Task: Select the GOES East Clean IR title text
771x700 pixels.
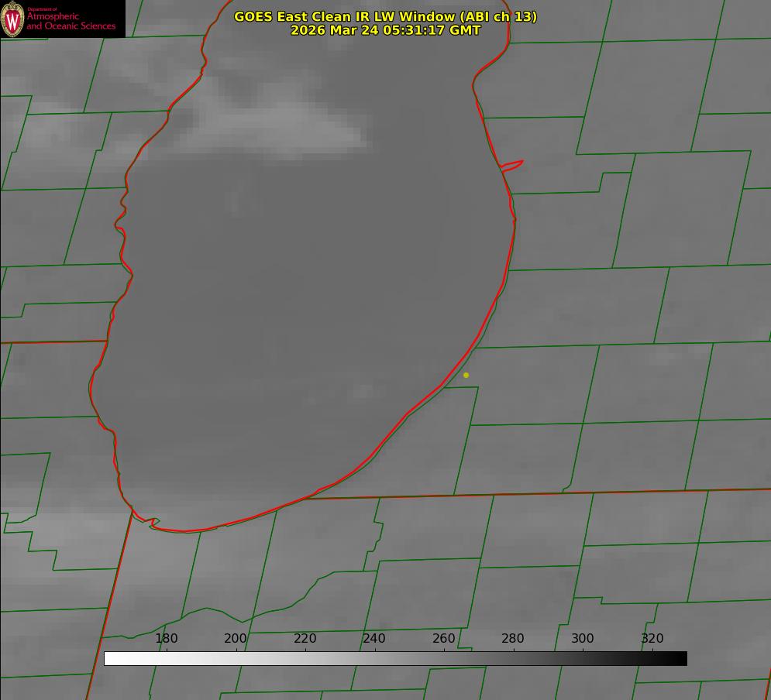Action: point(385,16)
